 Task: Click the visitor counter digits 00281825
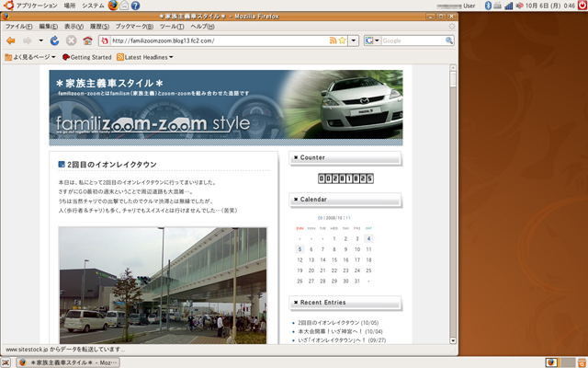point(345,178)
